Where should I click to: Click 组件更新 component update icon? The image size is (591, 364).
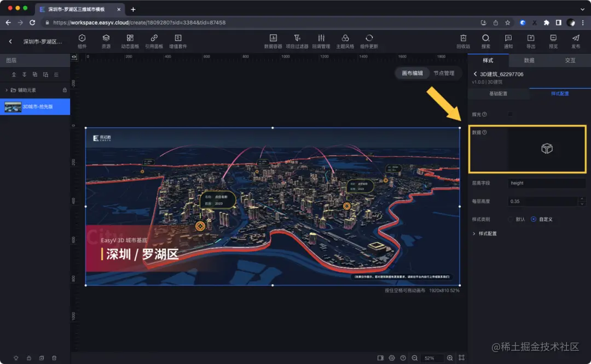[x=369, y=38]
